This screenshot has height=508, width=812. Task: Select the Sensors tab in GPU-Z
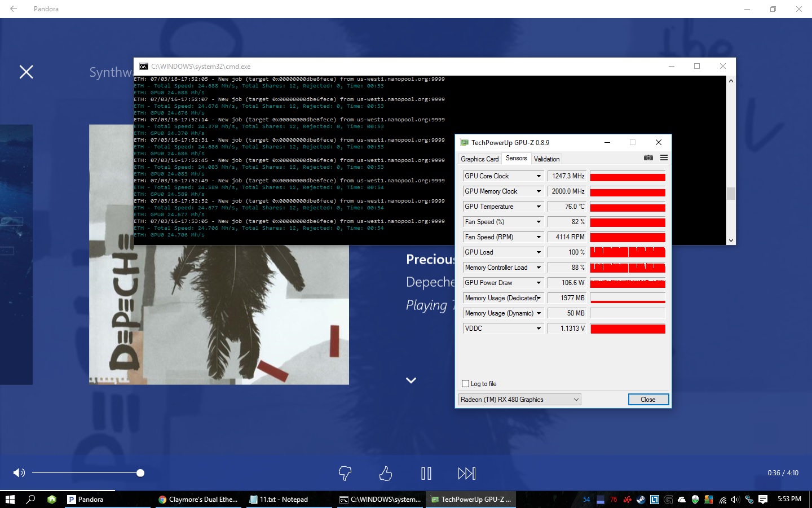[517, 158]
